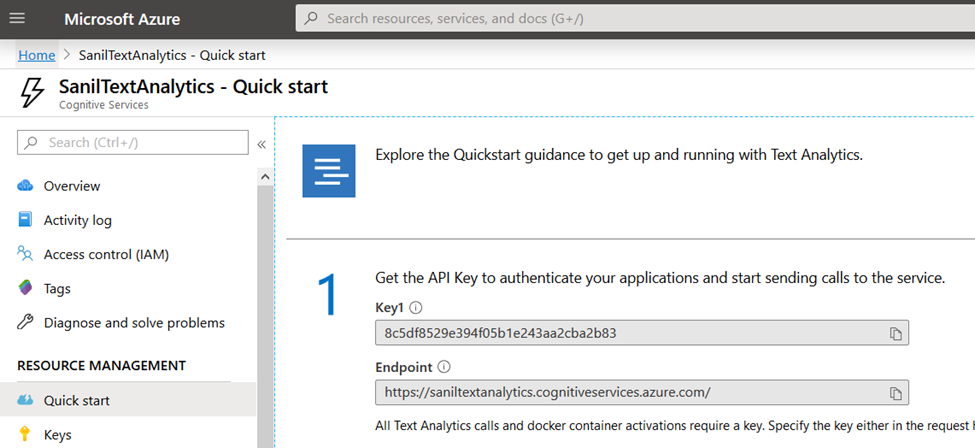Select the Key1 value field
Viewport: 975px width, 448px height.
click(x=642, y=334)
